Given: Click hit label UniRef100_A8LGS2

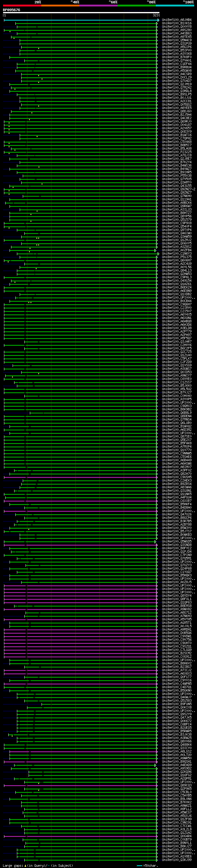Looking at the screenshot, I should pos(177,751).
